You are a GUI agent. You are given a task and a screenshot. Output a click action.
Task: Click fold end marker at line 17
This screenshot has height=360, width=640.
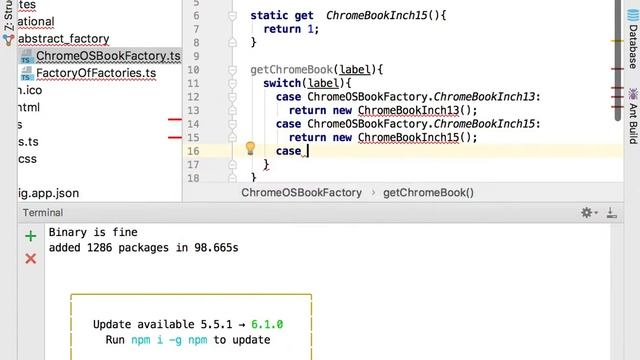click(x=232, y=164)
